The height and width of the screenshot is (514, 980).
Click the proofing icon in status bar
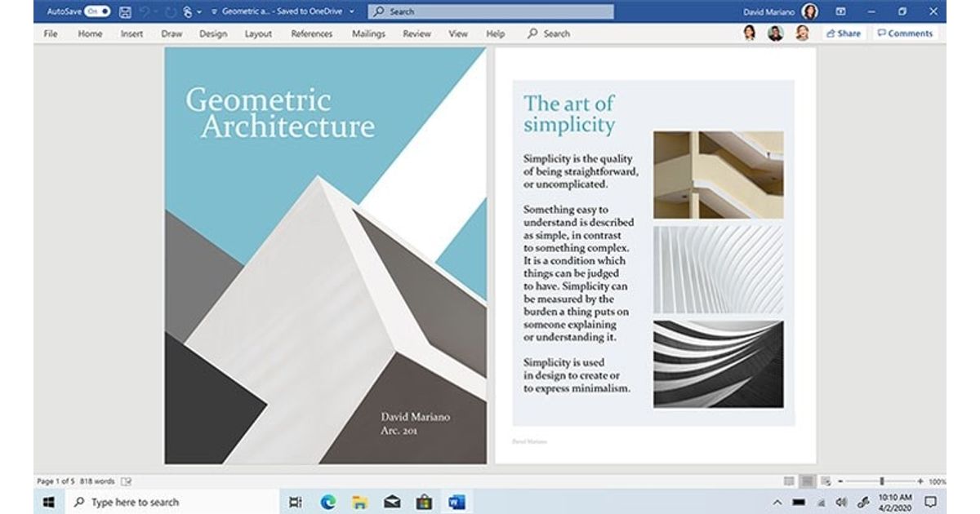(127, 481)
